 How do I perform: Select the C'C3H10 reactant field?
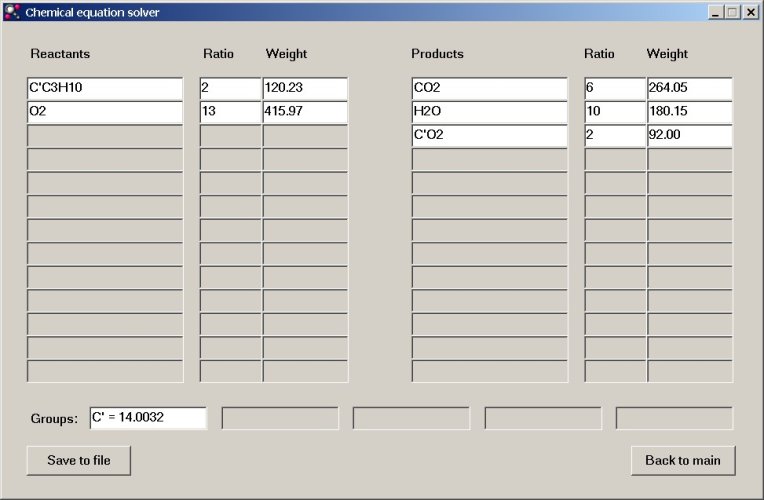(105, 88)
